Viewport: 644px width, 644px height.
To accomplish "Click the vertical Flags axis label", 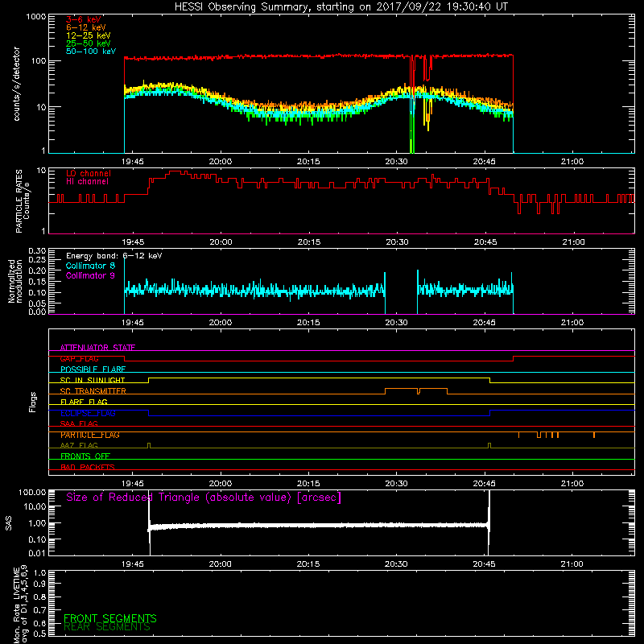I will [32, 402].
